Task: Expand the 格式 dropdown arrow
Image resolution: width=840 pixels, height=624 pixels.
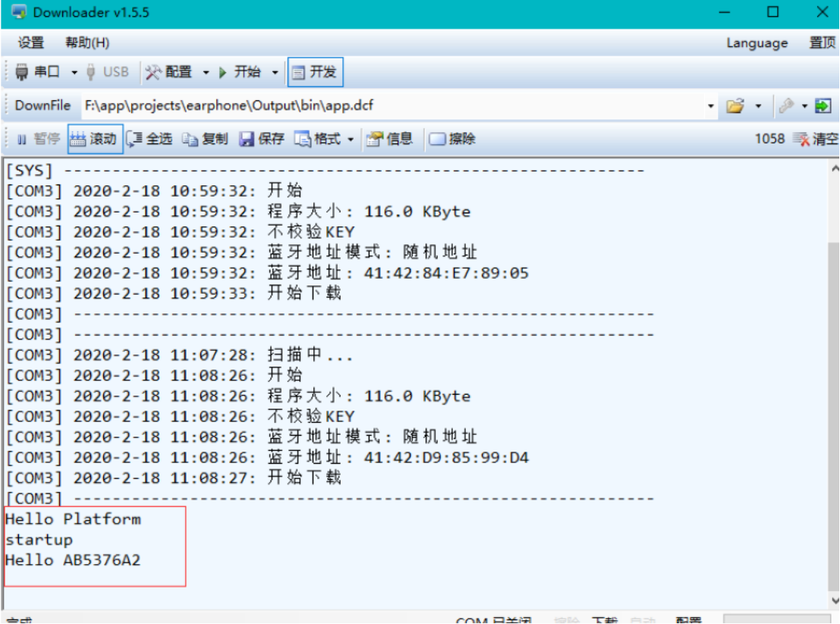Action: pos(351,140)
